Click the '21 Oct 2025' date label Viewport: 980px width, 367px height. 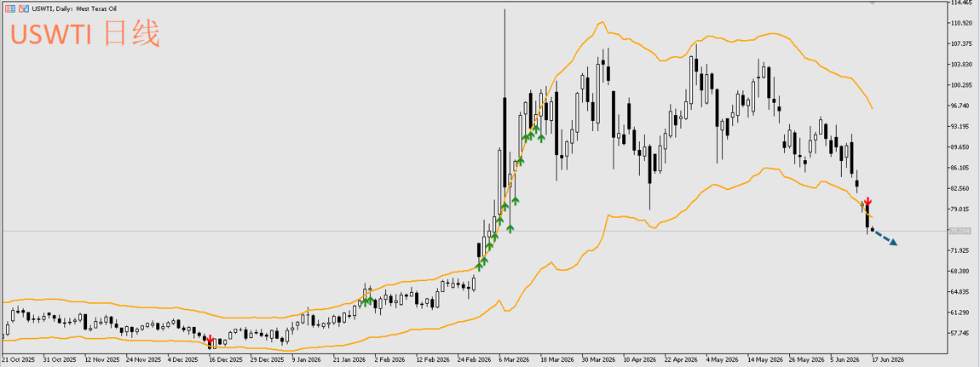click(19, 360)
